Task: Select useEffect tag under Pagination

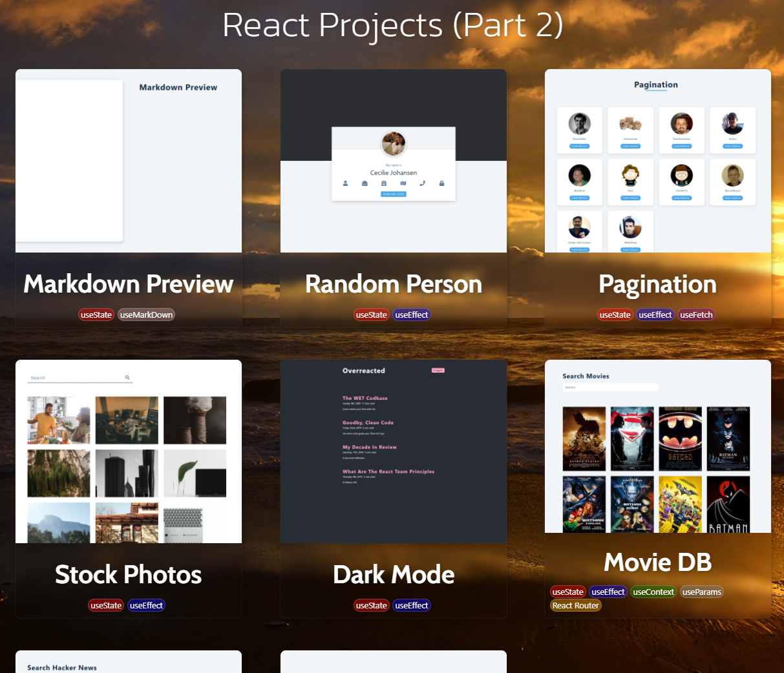Action: [655, 315]
